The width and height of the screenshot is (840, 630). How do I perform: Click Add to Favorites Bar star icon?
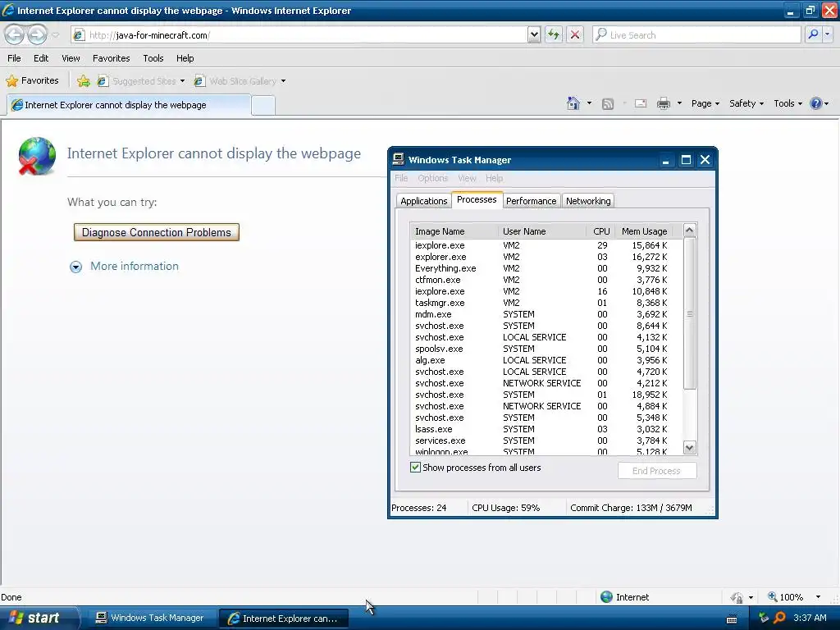coord(84,81)
